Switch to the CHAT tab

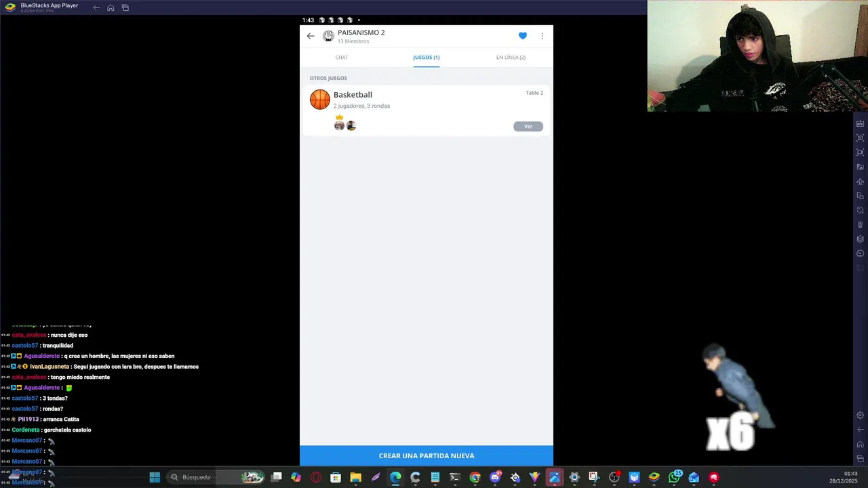click(x=342, y=58)
